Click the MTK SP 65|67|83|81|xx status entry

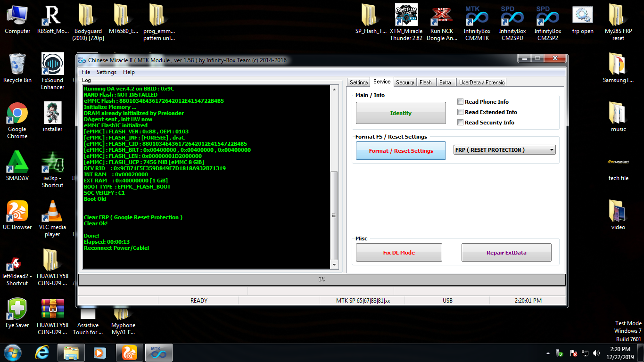(363, 301)
